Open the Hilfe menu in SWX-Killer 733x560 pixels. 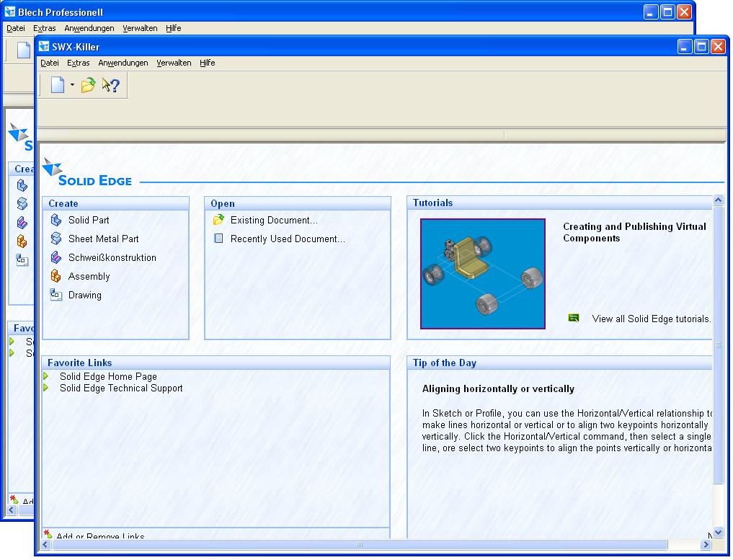[207, 63]
